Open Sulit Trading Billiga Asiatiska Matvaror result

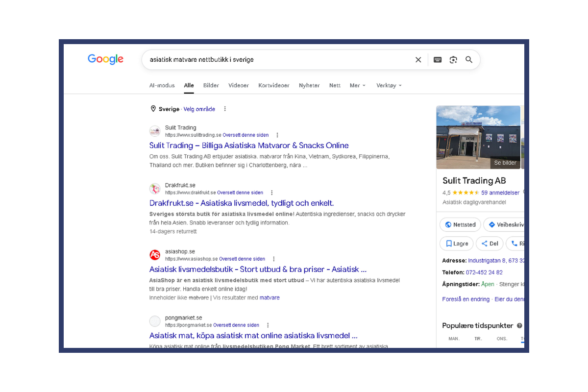(x=249, y=146)
